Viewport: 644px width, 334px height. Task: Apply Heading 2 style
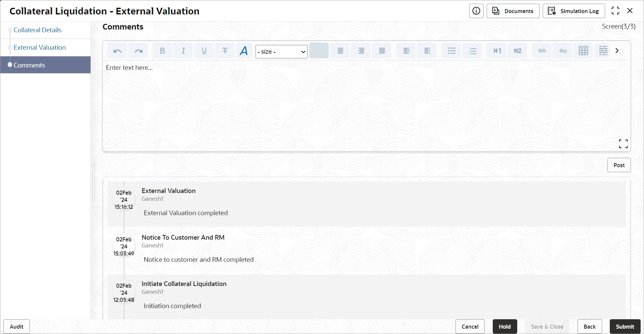click(x=518, y=51)
